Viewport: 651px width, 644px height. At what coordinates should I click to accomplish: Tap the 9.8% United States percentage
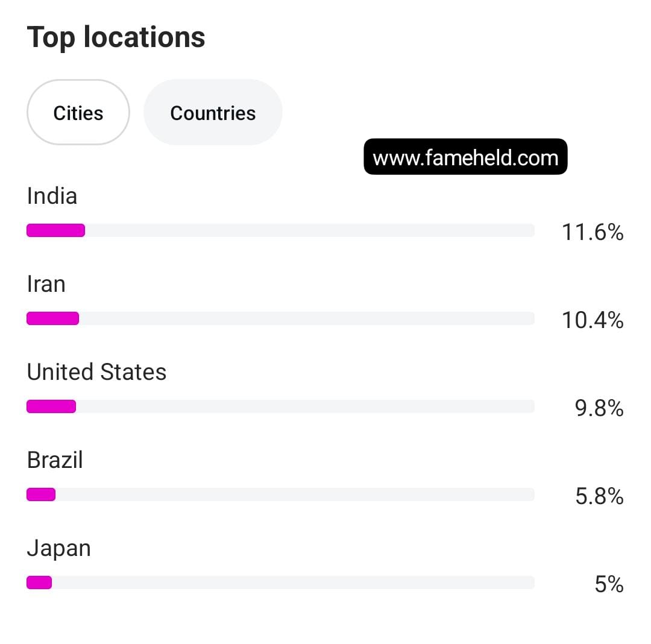pos(599,408)
